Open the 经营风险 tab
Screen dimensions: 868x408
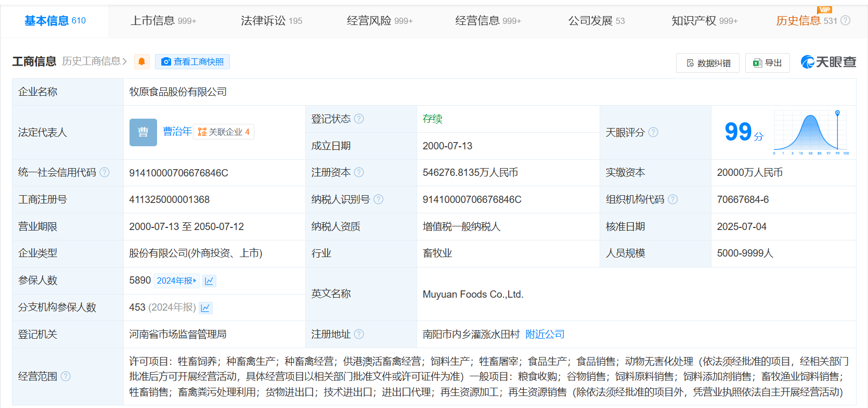coord(380,21)
